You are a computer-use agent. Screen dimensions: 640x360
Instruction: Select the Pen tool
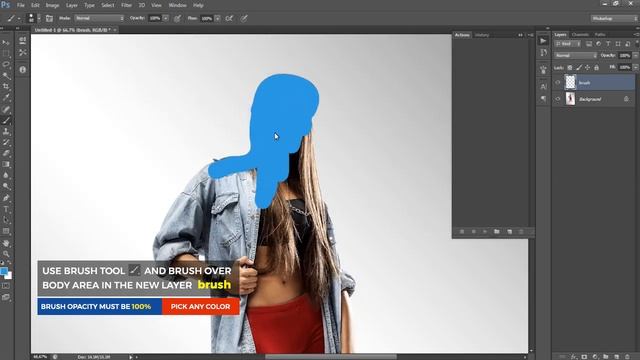tap(6, 198)
